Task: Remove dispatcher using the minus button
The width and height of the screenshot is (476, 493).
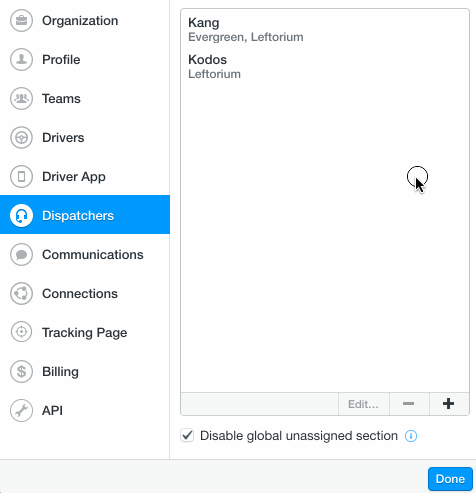Action: (x=409, y=404)
